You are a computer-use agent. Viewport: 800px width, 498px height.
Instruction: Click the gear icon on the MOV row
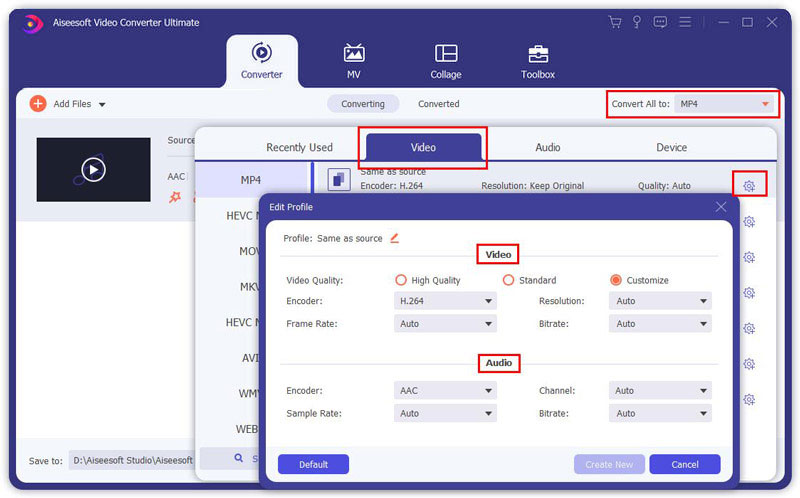749,257
